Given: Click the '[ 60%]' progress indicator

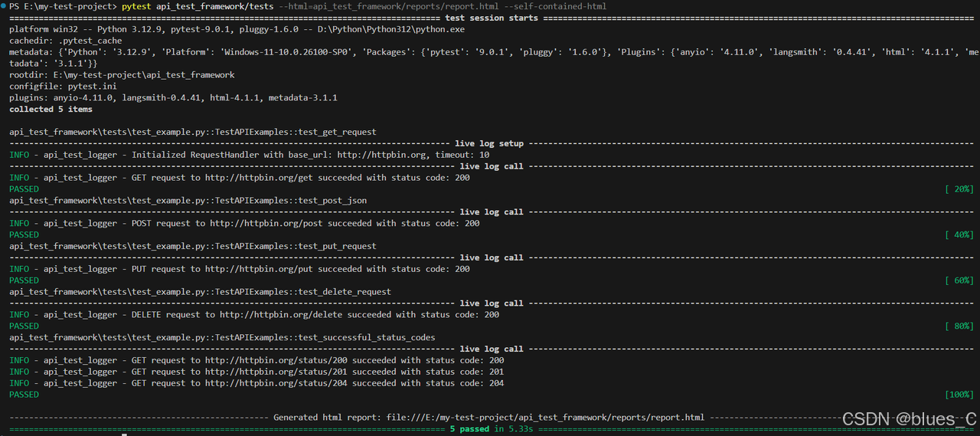Looking at the screenshot, I should [959, 280].
